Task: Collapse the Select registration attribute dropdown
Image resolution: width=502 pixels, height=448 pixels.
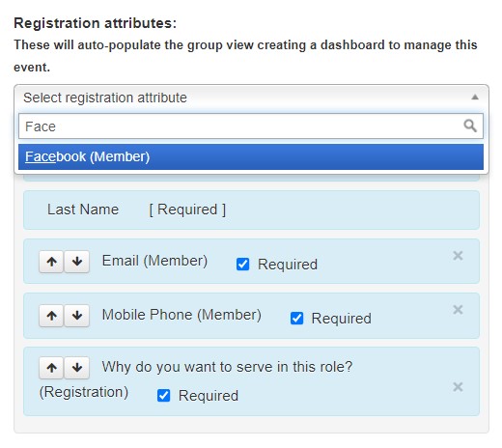Action: click(251, 98)
